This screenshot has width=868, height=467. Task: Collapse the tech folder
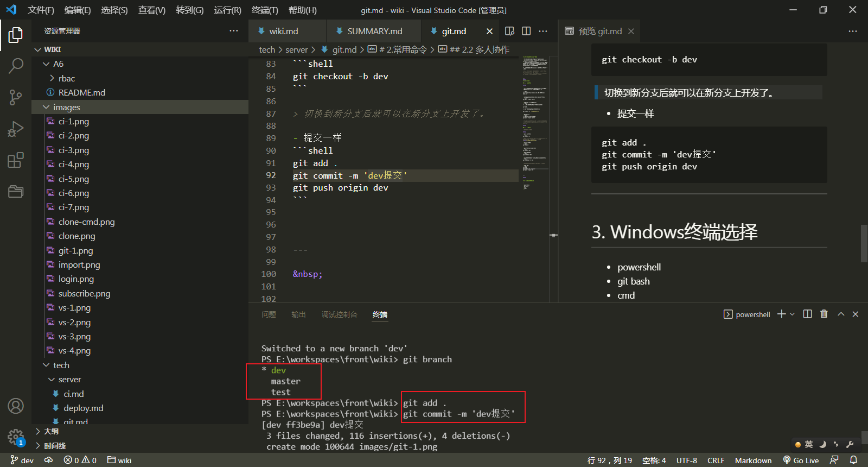tap(140, 365)
